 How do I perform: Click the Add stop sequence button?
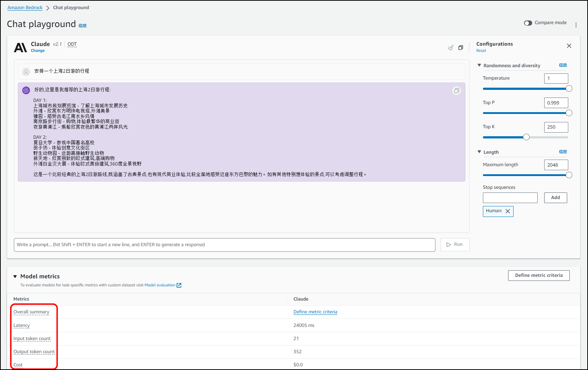pyautogui.click(x=556, y=198)
